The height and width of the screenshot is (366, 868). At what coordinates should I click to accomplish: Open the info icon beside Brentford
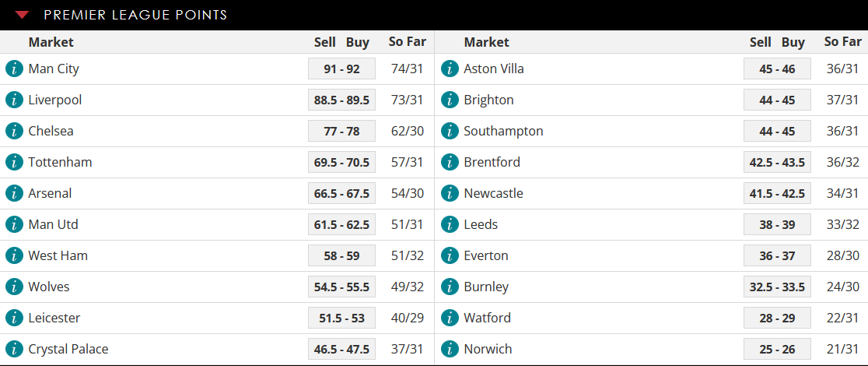(450, 162)
